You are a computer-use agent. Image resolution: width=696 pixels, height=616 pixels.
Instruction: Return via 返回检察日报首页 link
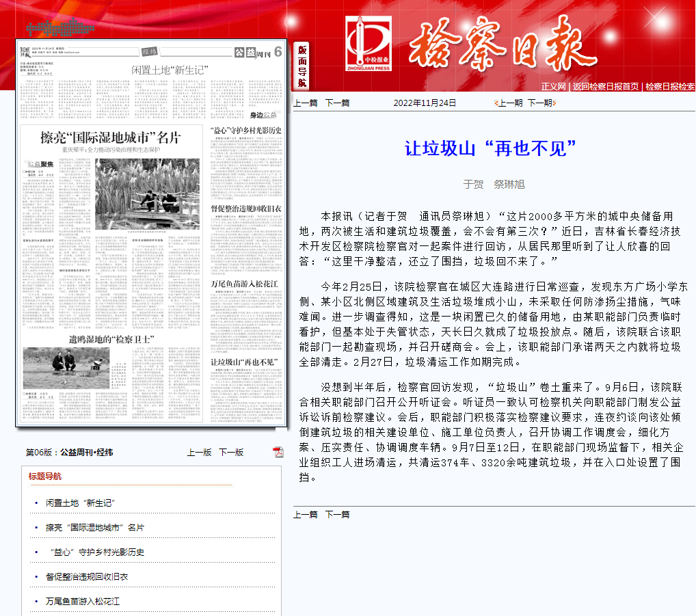point(606,87)
